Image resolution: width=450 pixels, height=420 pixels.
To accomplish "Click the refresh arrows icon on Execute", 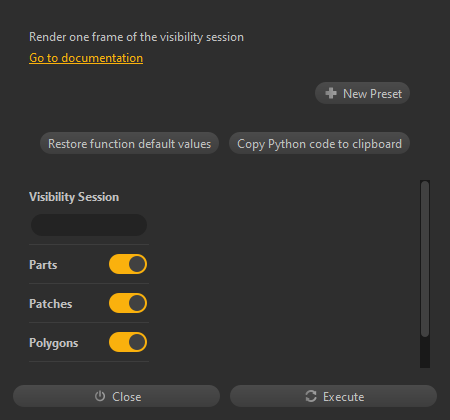I will (x=311, y=396).
